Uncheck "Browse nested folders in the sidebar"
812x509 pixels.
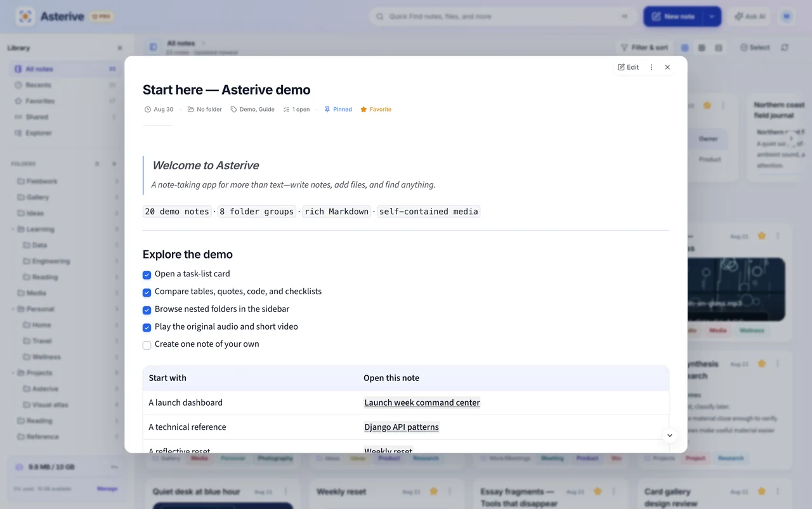click(147, 310)
